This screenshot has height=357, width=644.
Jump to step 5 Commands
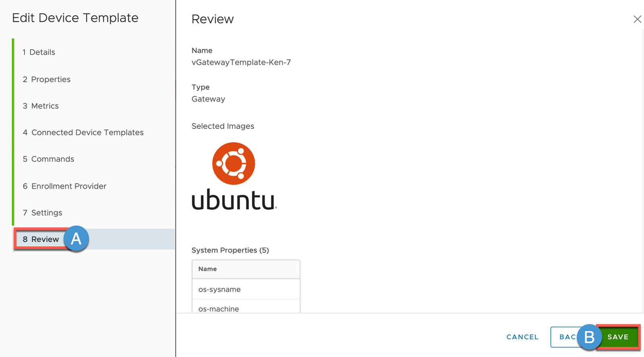(x=48, y=159)
